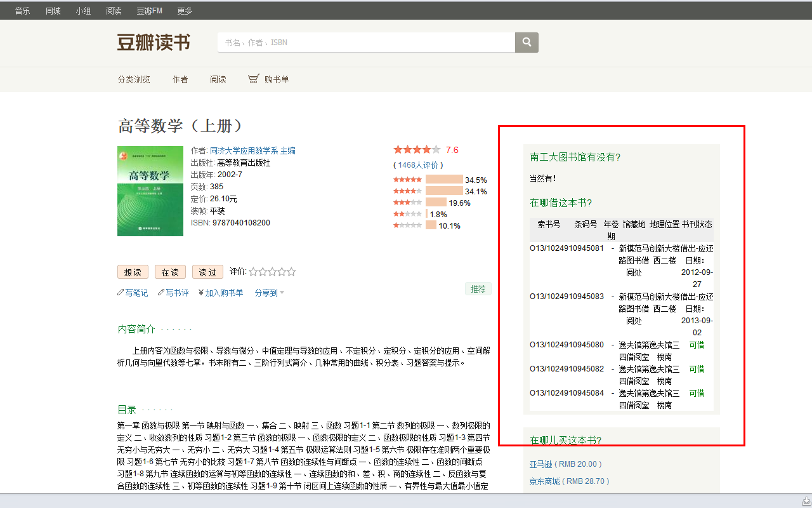The image size is (812, 508).
Task: Go to 阅读 in the sub navigation
Action: pos(218,79)
